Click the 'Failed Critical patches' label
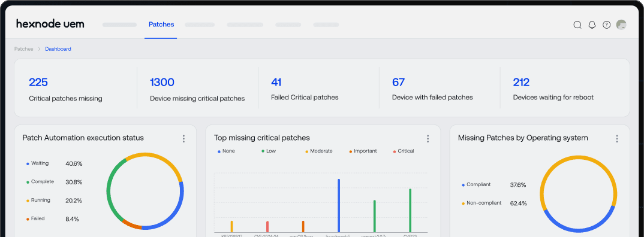Viewport: 644px width, 237px height. (305, 98)
